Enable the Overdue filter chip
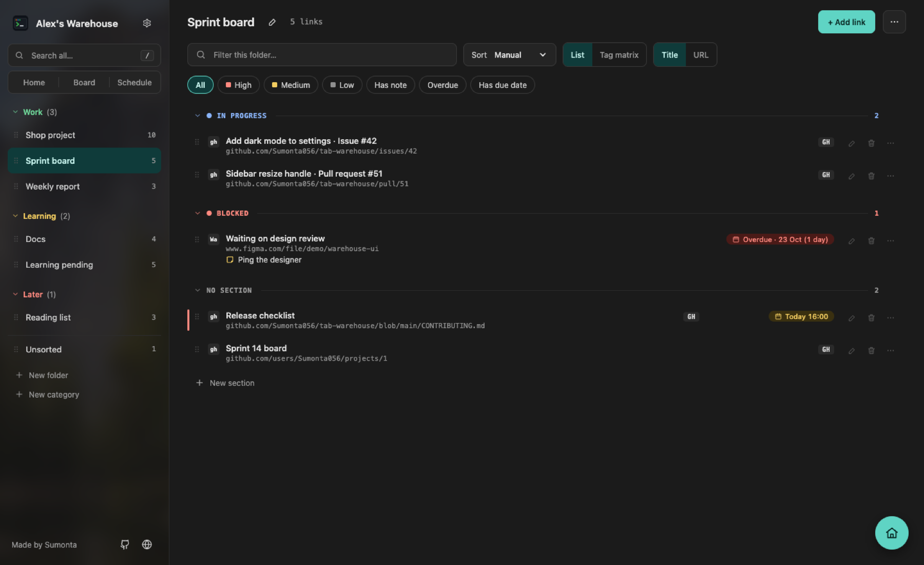The height and width of the screenshot is (565, 924). [442, 85]
